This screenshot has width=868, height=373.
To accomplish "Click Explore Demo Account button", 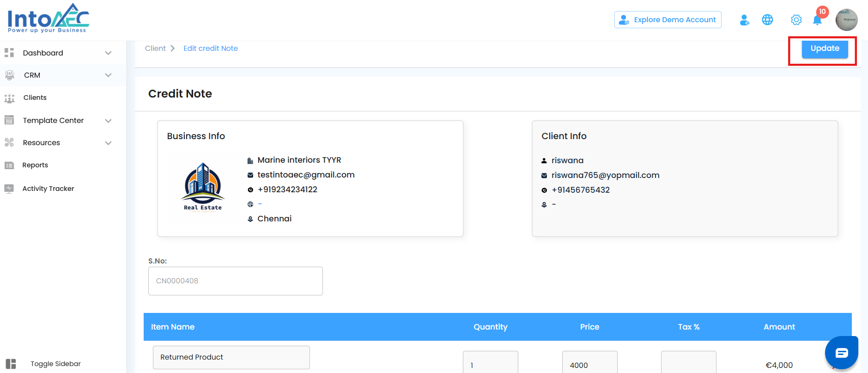I will point(668,20).
